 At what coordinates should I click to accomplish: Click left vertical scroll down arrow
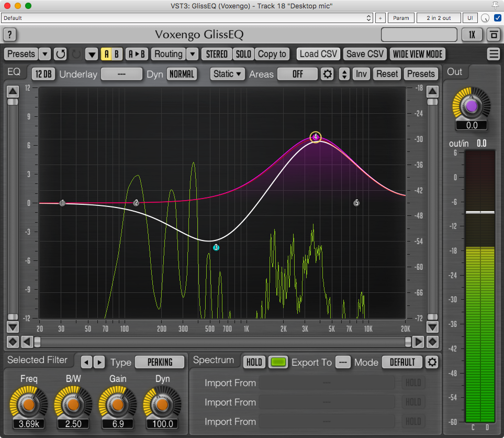(x=13, y=327)
